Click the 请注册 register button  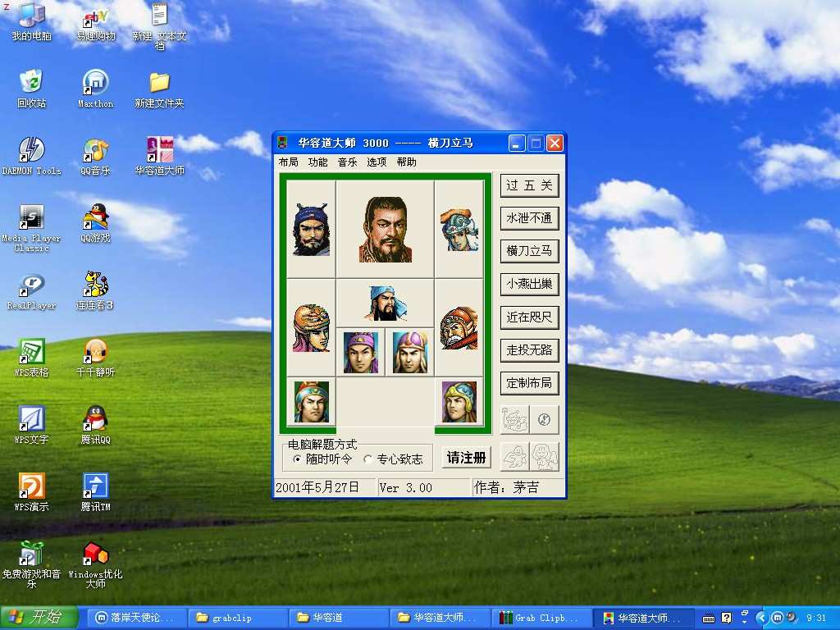(466, 458)
